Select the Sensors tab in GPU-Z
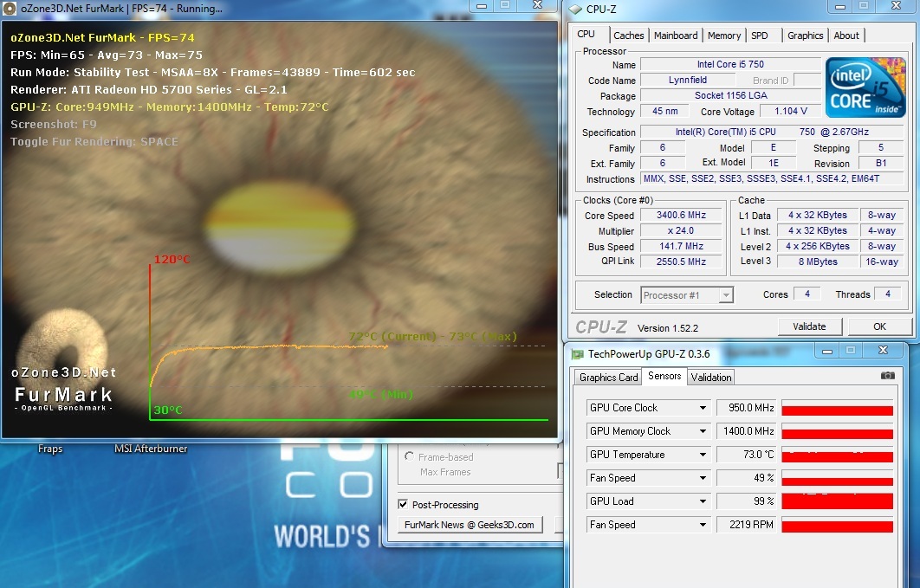 664,376
